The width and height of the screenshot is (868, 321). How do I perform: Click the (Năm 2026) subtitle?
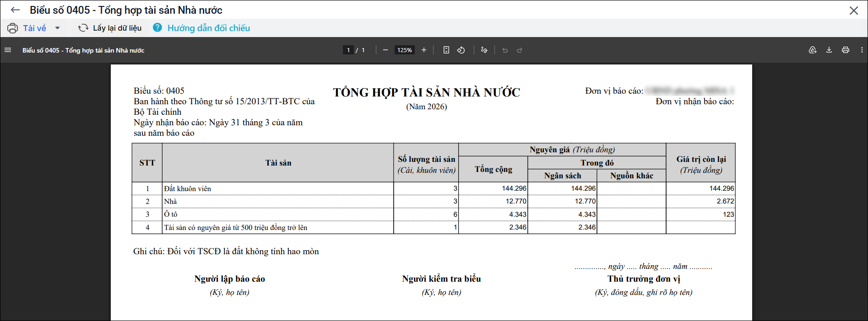click(427, 107)
